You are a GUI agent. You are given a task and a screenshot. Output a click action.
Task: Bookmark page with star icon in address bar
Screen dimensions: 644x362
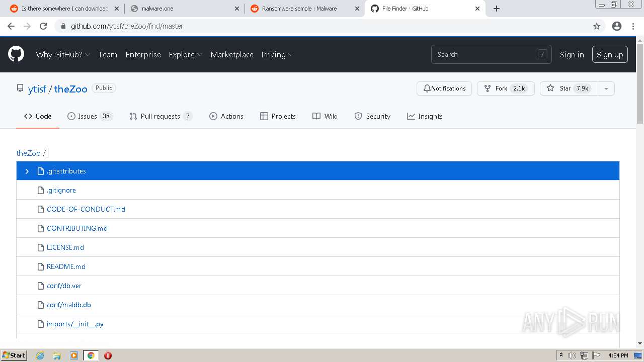point(597,26)
